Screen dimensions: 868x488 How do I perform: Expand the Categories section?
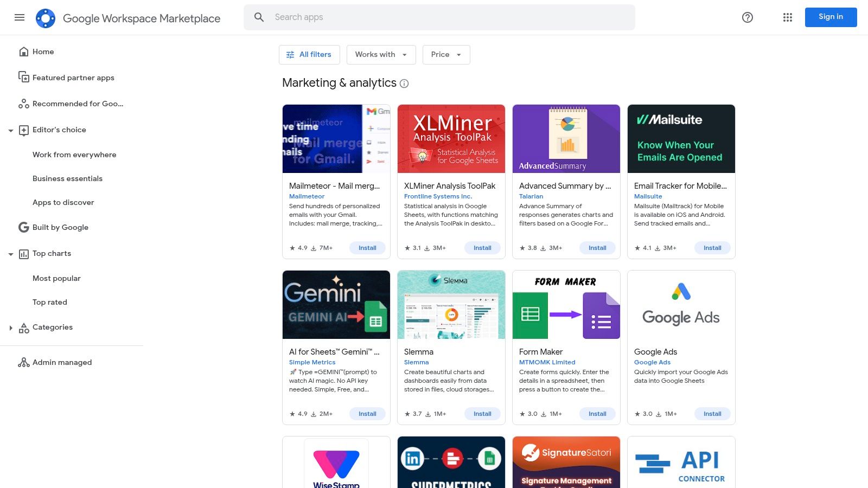point(11,327)
